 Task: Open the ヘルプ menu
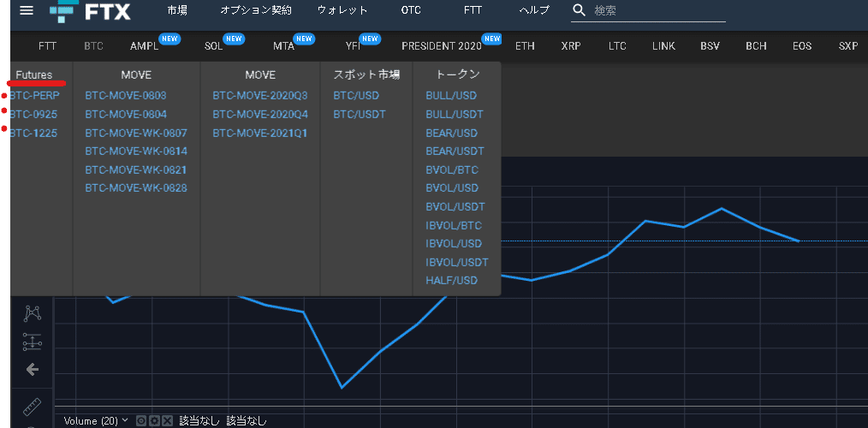534,10
